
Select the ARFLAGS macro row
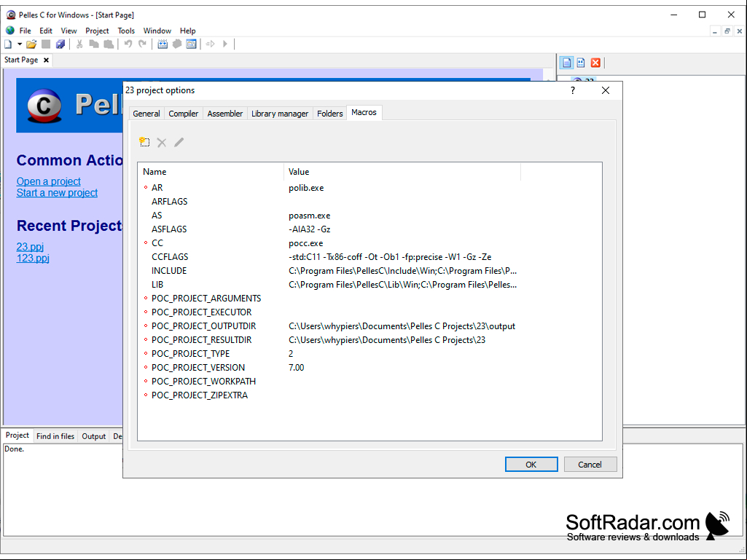(x=329, y=202)
